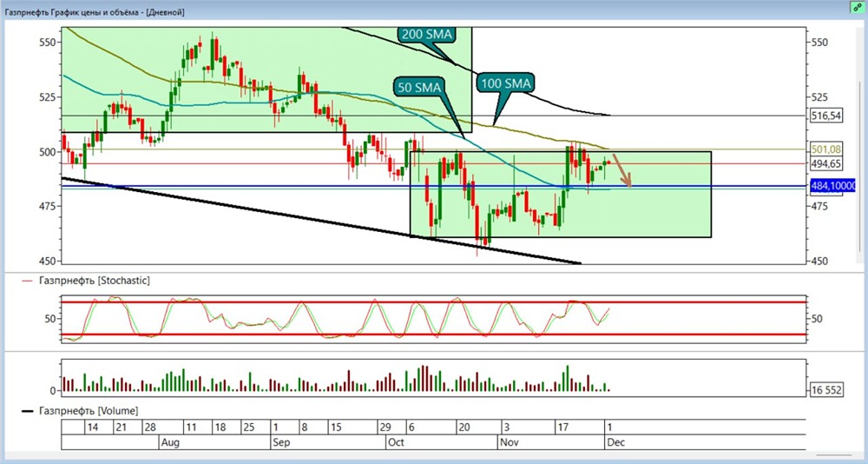Click 450 on the right price axis
868x464 pixels.
819,261
